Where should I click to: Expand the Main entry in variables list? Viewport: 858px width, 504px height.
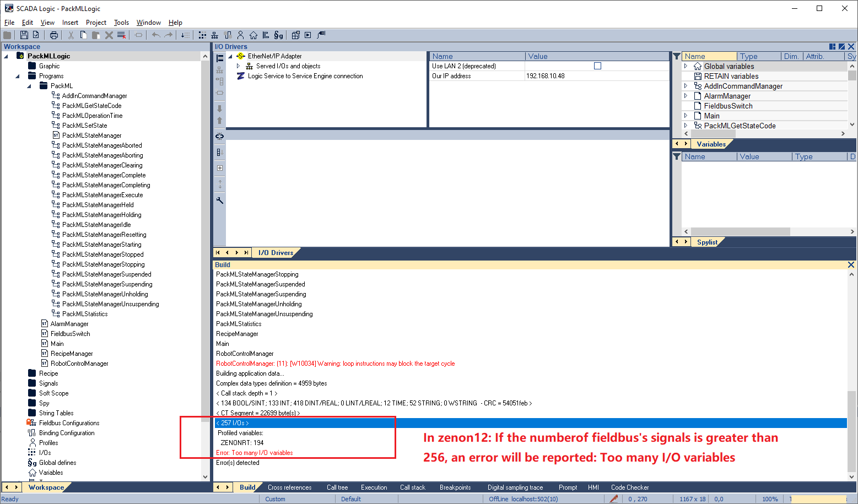click(686, 116)
